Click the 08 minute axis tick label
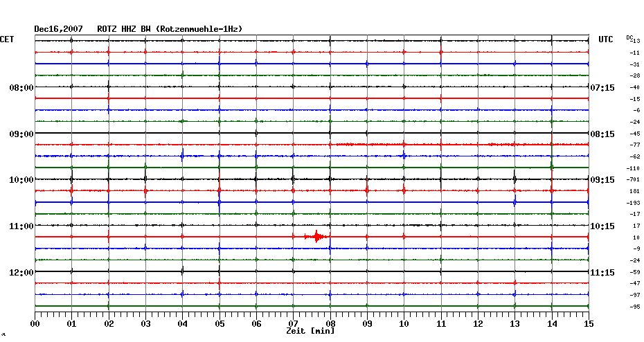The image size is (644, 342). click(x=330, y=324)
